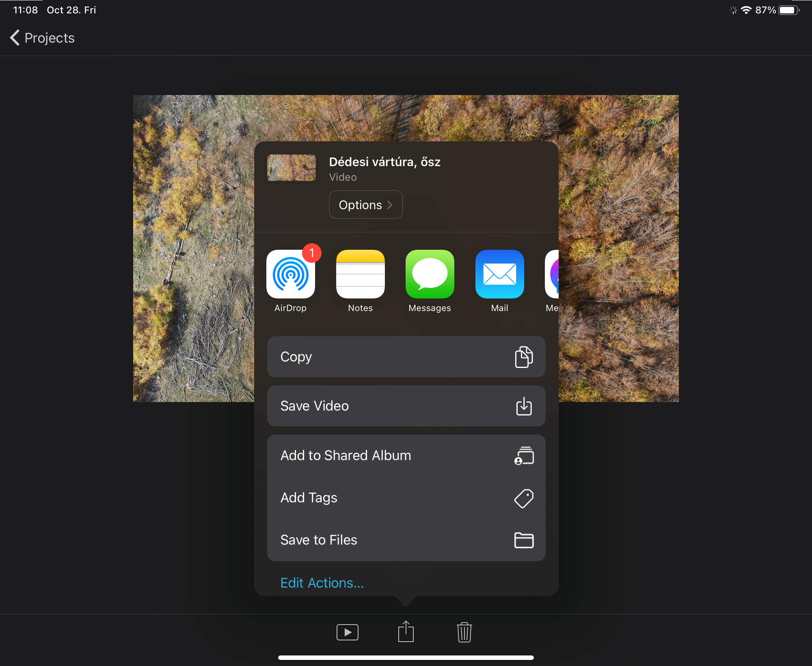
Task: Tap the video thumbnail in share sheet
Action: click(292, 168)
